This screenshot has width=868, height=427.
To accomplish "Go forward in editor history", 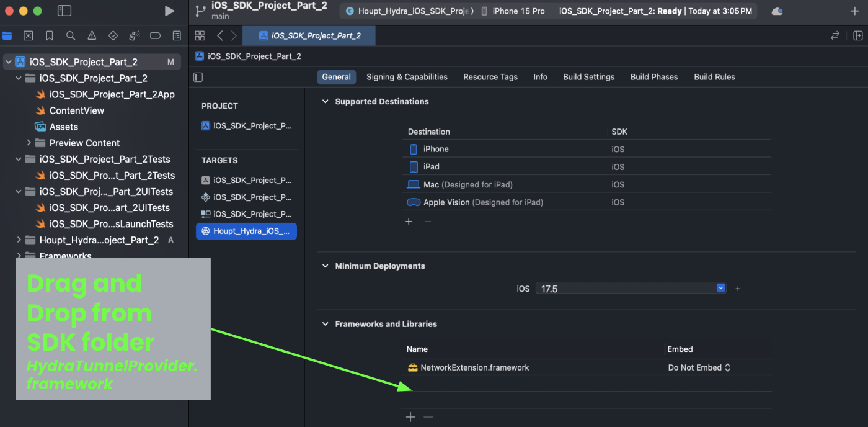I will [x=234, y=35].
